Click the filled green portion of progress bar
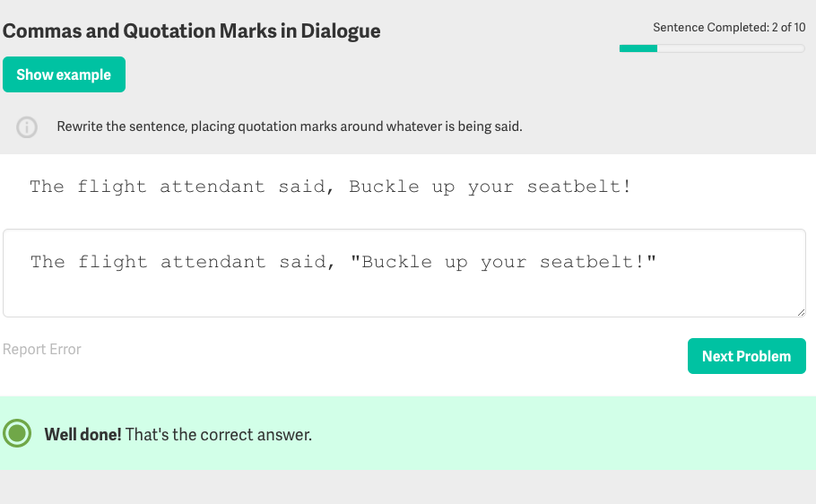Viewport: 816px width, 504px height. pyautogui.click(x=638, y=48)
